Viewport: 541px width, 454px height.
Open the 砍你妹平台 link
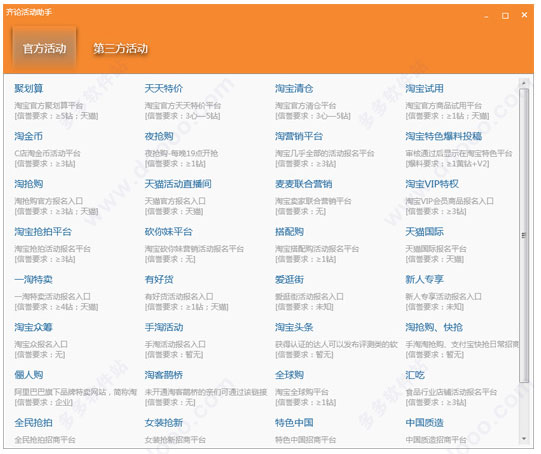(x=168, y=231)
